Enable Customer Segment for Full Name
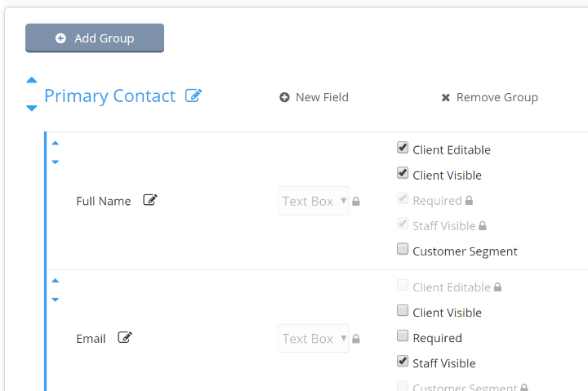588x391 pixels. pyautogui.click(x=403, y=248)
